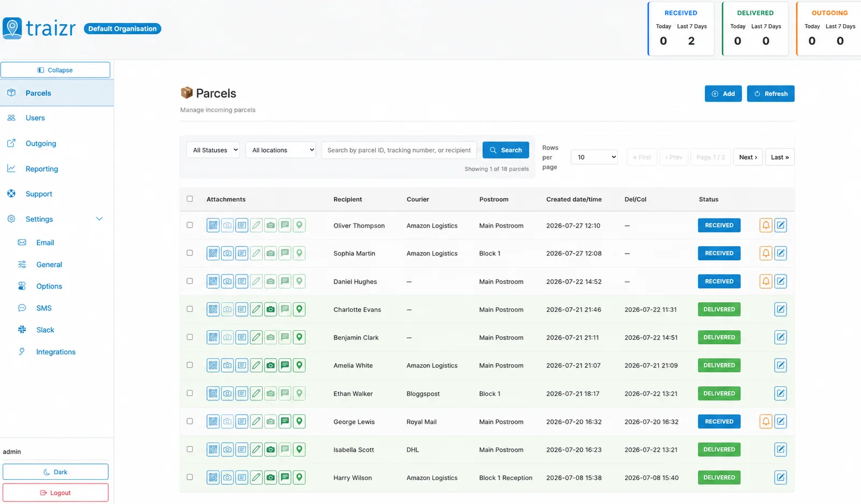Open green comment icon in George Lewis row
Viewport: 861px width, 504px height.
(x=285, y=421)
